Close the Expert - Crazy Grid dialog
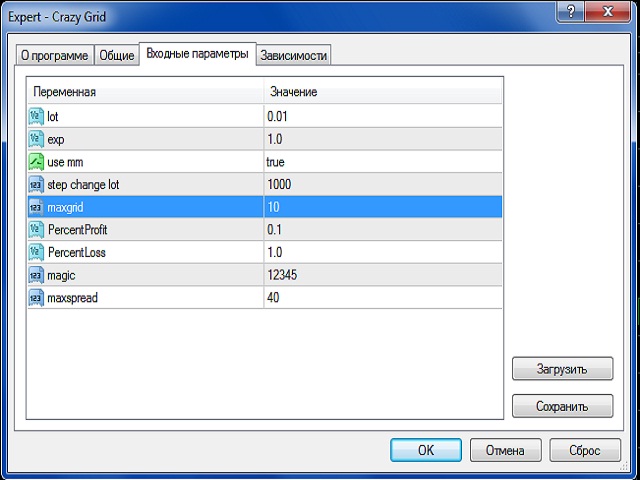Viewport: 640px width, 480px height. click(x=608, y=11)
